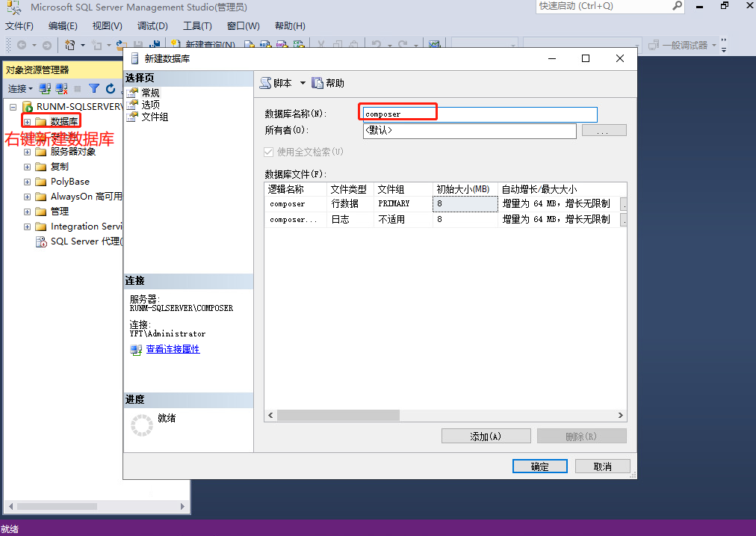
Task: Expand the Integration Services folder node
Action: [x=28, y=227]
